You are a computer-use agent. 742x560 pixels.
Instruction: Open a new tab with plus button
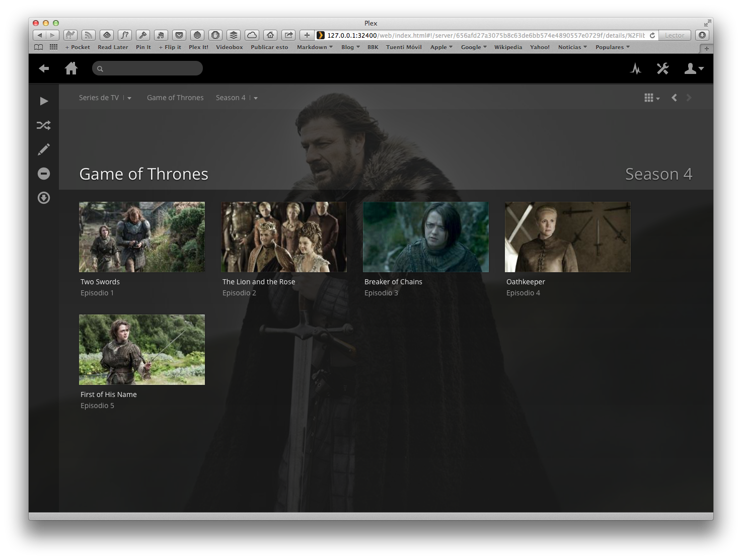point(706,49)
